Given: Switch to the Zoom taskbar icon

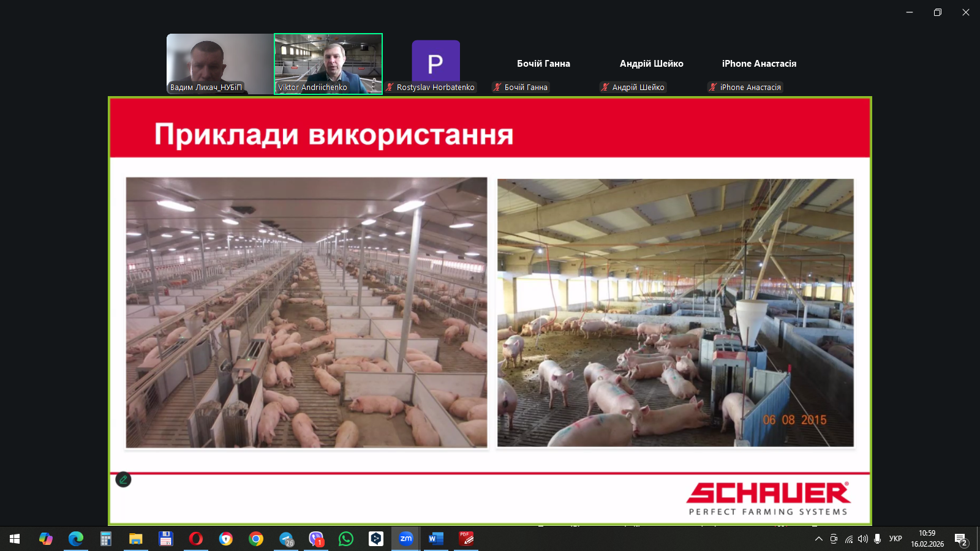Looking at the screenshot, I should [x=406, y=539].
